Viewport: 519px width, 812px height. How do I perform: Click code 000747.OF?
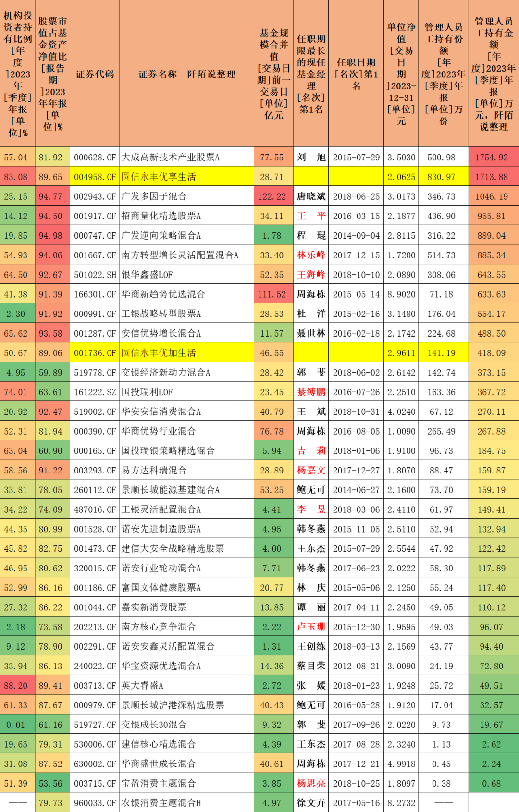[95, 236]
